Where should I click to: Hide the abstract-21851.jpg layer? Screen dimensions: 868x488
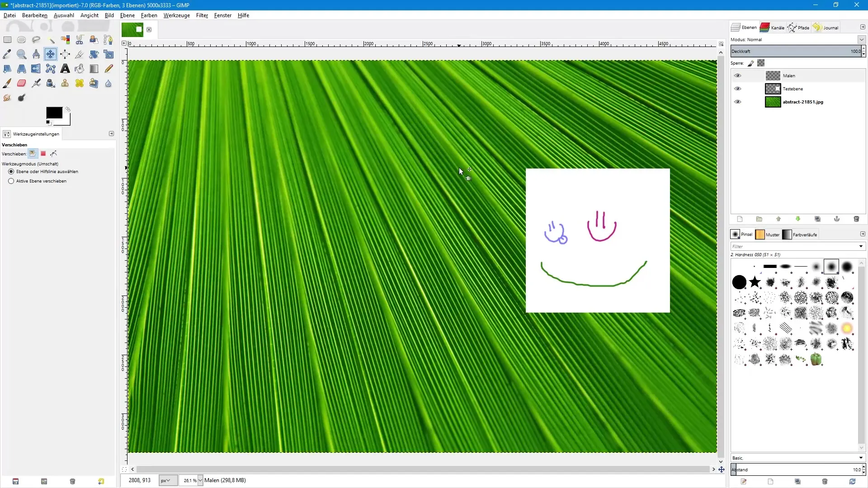[x=738, y=102]
